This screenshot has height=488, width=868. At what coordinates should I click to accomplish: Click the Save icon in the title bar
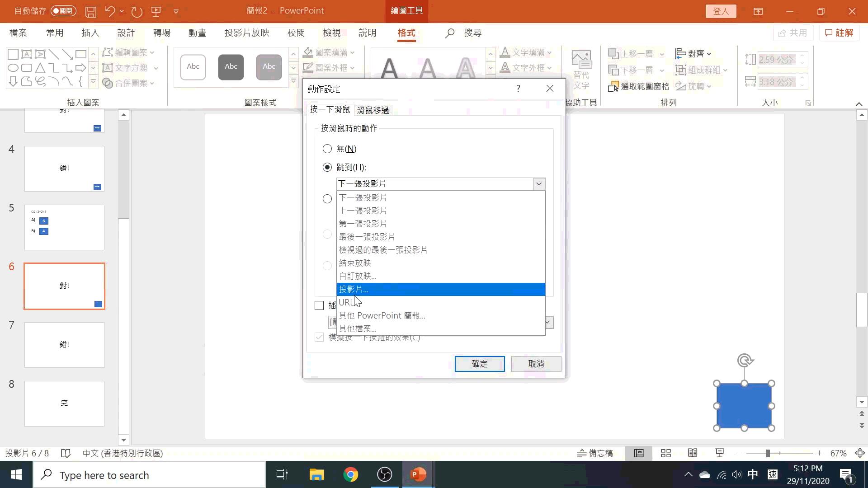point(91,11)
